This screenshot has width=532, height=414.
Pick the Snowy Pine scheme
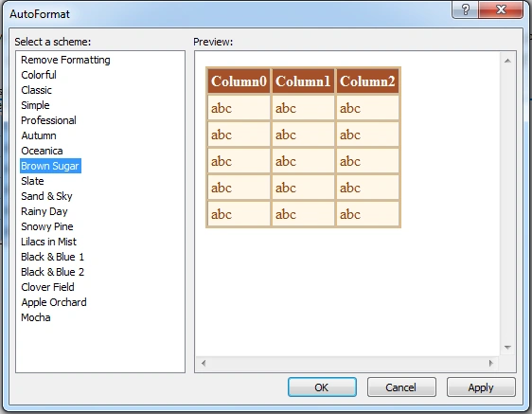[x=46, y=226]
